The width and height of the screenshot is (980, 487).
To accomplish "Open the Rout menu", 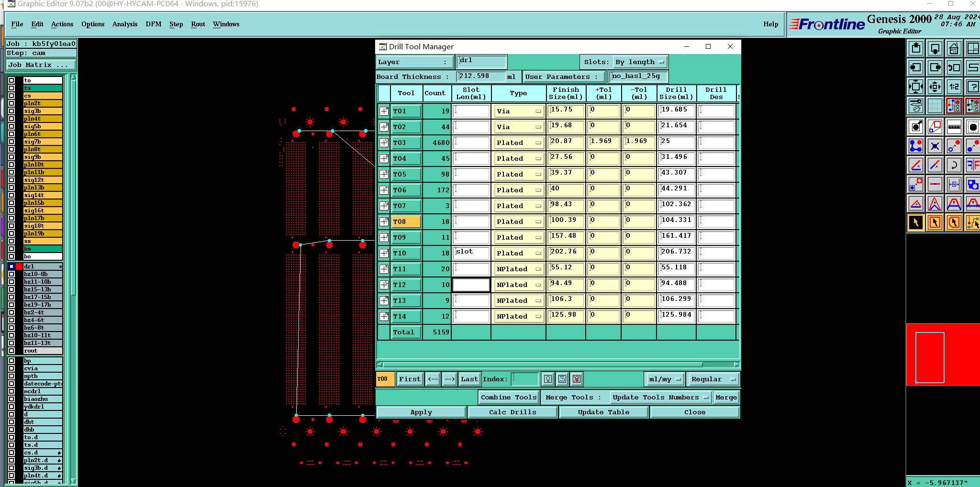I will click(198, 24).
